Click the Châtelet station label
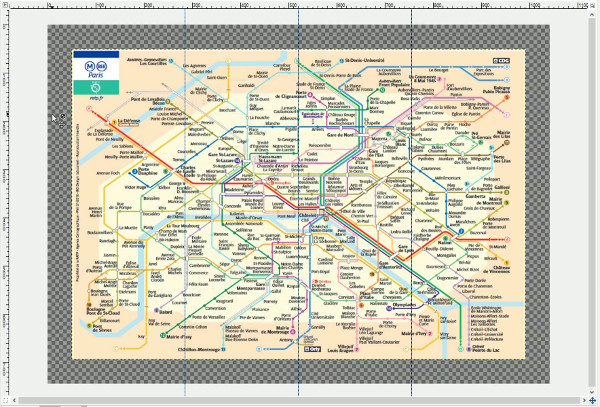The image size is (600, 407). 308,215
